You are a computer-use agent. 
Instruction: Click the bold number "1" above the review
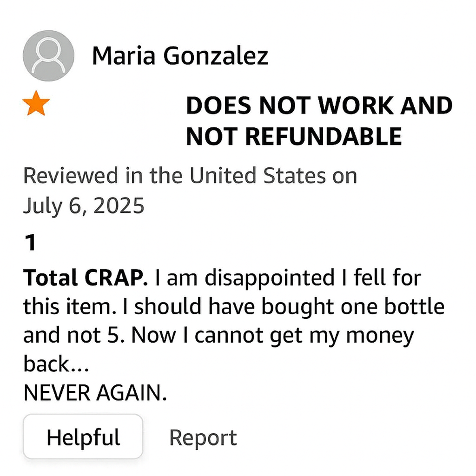[x=30, y=243]
